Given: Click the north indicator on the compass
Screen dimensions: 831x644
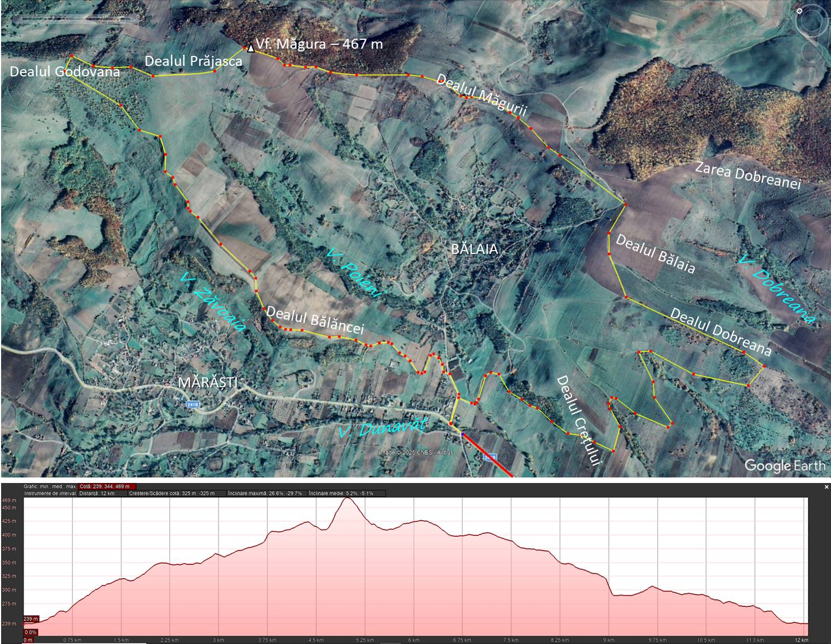Looking at the screenshot, I should click(x=800, y=11).
